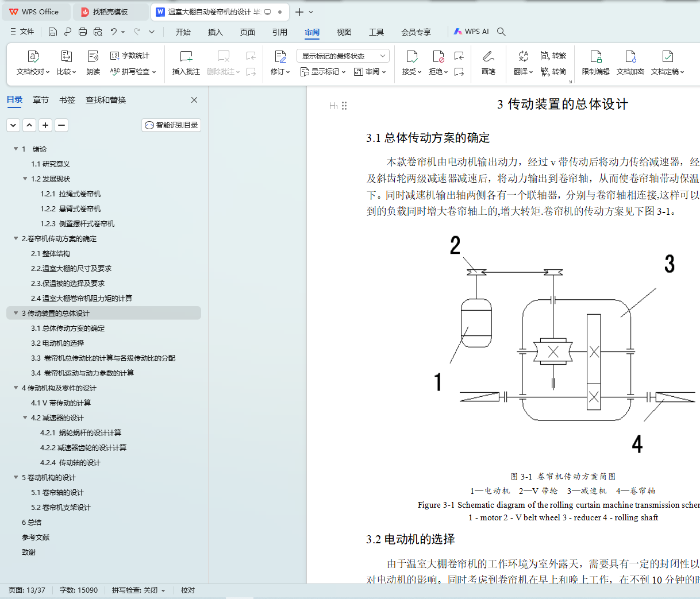Open 查找和替换 tab in navigation pane
Image resolution: width=700 pixels, height=599 pixels.
point(106,100)
